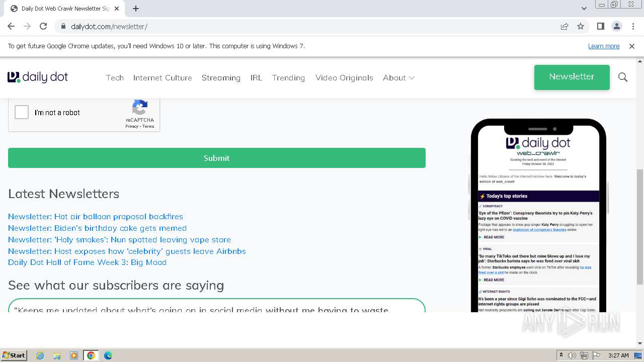Open the reCAPTCHA Privacy link

pyautogui.click(x=132, y=126)
